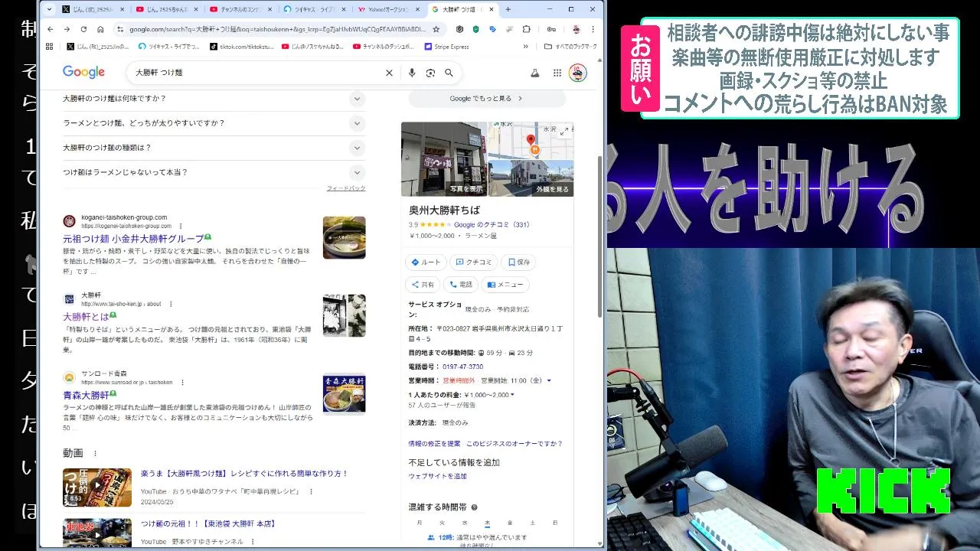Open new tab with plus button

[x=508, y=9]
